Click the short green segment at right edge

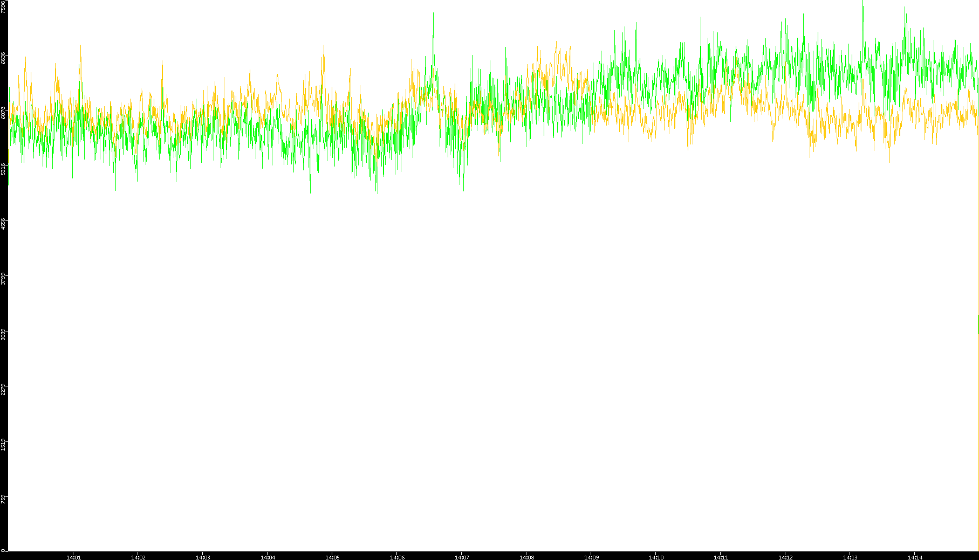(978, 324)
